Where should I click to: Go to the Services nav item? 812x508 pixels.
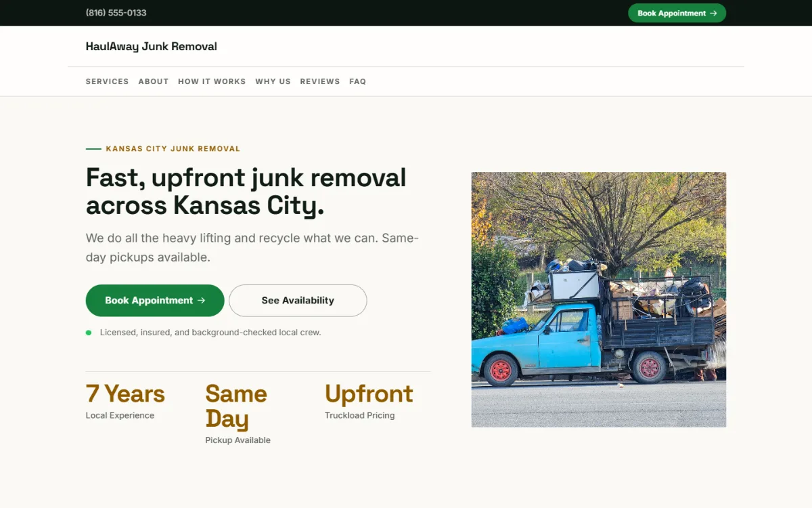coord(107,81)
